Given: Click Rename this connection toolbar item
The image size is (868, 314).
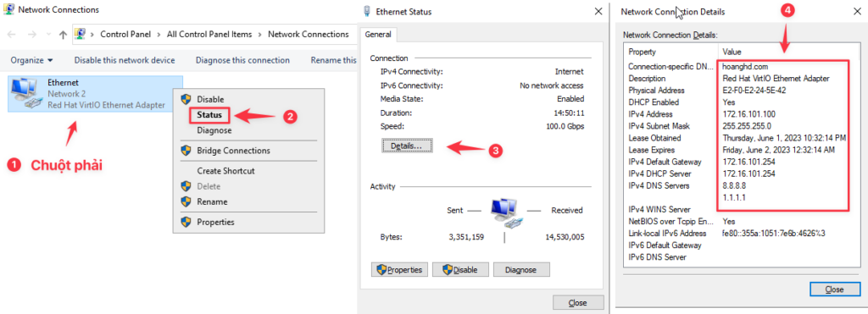Looking at the screenshot, I should tap(333, 60).
